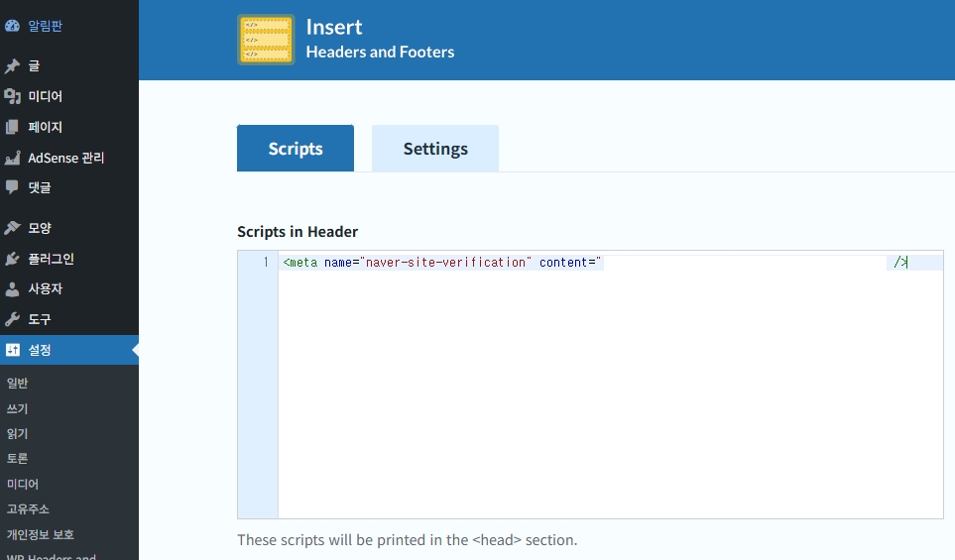Select 개인정보 보호 privacy submenu item
Viewport: 955px width, 560px height.
tap(40, 534)
